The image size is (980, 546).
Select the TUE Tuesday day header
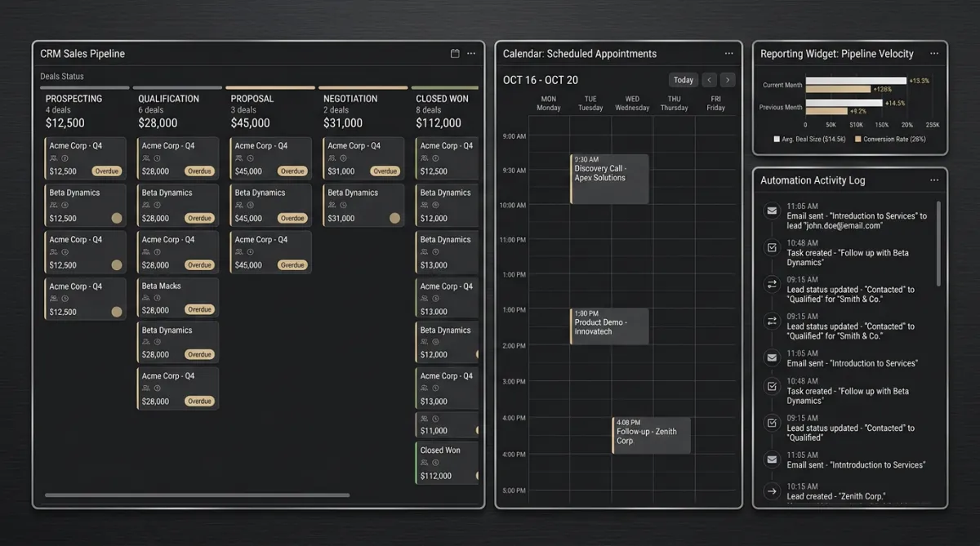click(590, 104)
